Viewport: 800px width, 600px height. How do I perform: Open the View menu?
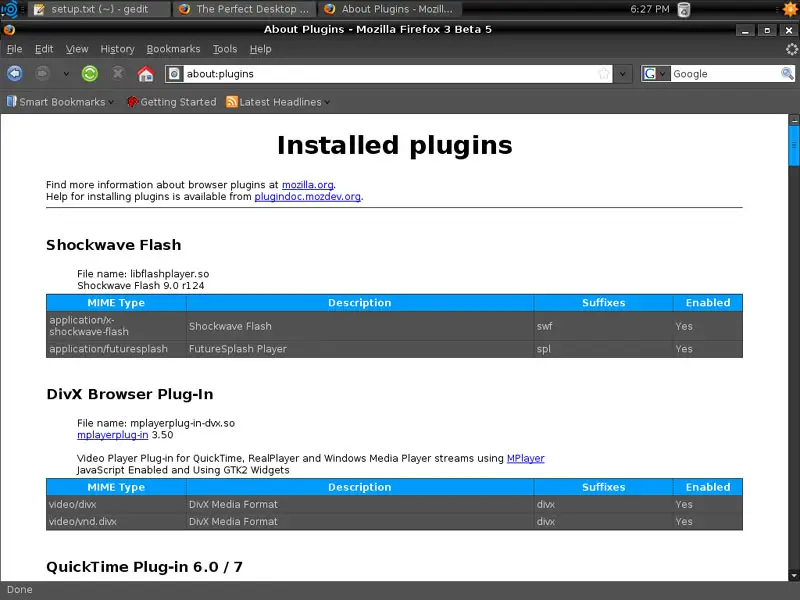(x=77, y=49)
